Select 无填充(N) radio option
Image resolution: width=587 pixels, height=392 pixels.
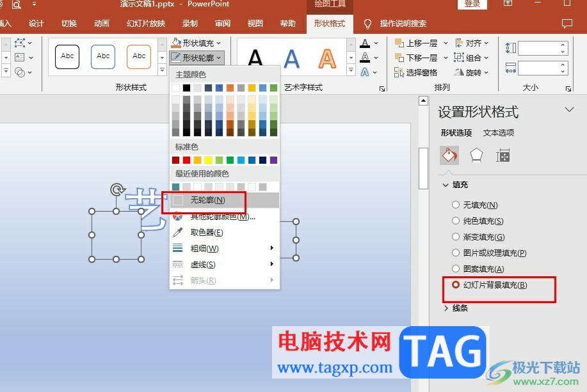click(456, 205)
